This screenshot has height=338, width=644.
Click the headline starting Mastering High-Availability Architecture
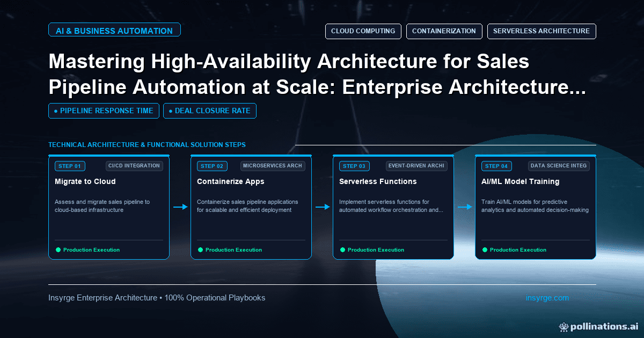point(317,75)
